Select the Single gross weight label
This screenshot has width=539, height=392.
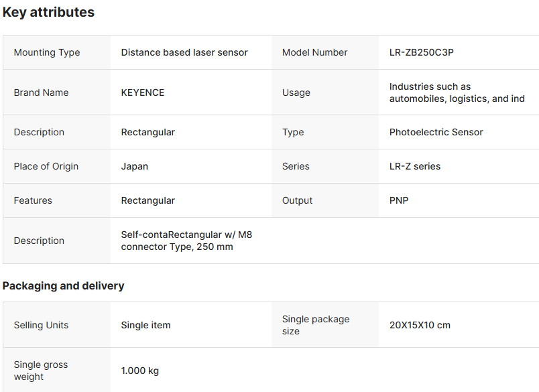(x=40, y=371)
